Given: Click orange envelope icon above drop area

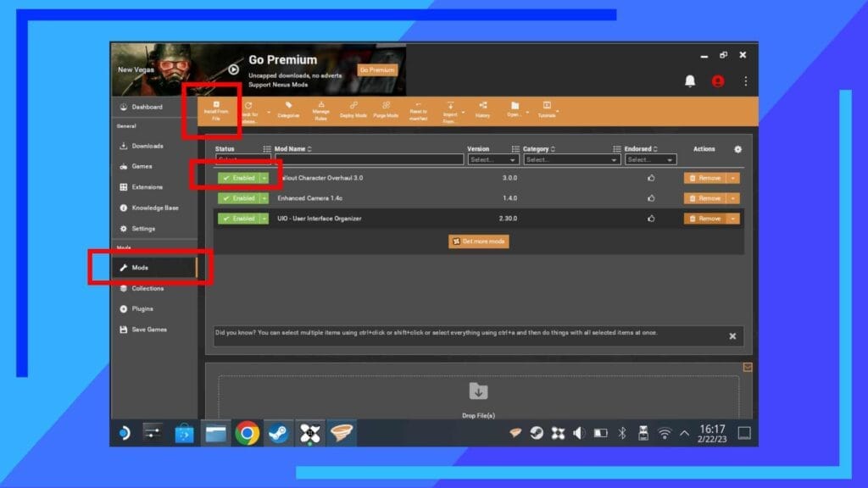Looking at the screenshot, I should [x=748, y=368].
